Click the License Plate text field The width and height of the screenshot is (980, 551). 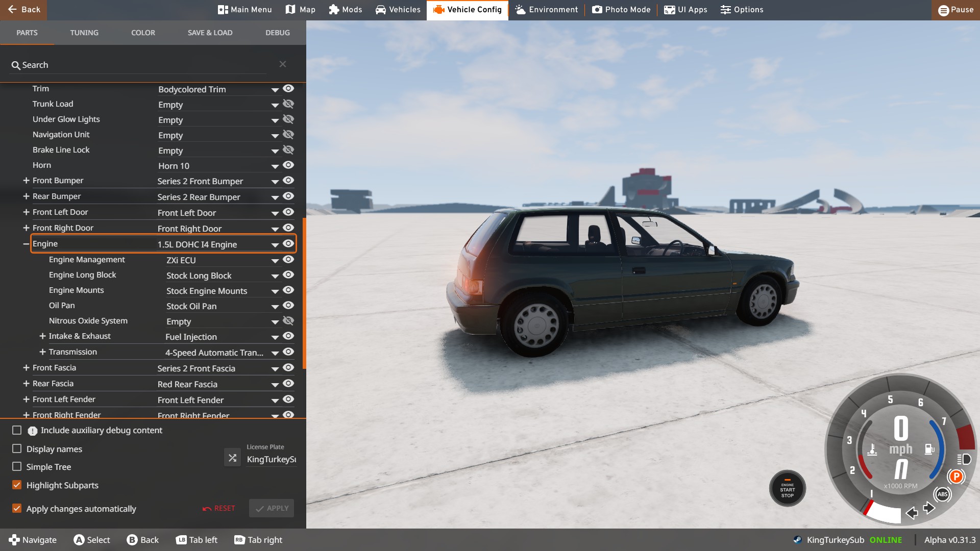pos(271,460)
